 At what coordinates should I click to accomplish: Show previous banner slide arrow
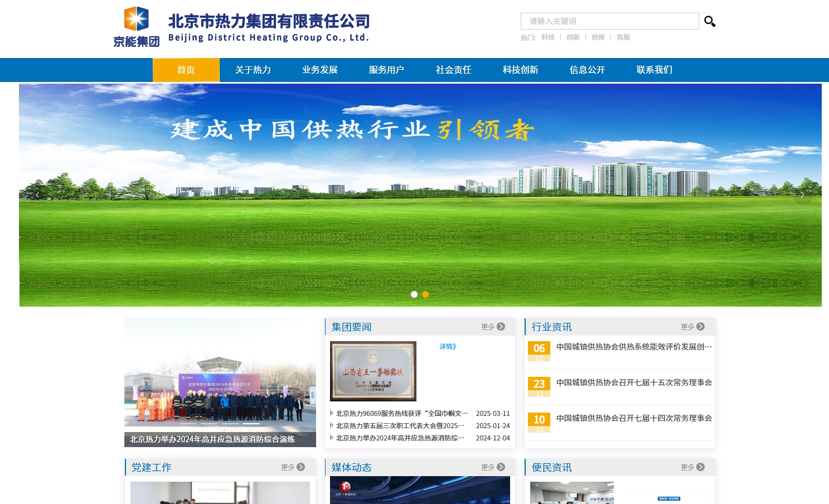click(37, 195)
